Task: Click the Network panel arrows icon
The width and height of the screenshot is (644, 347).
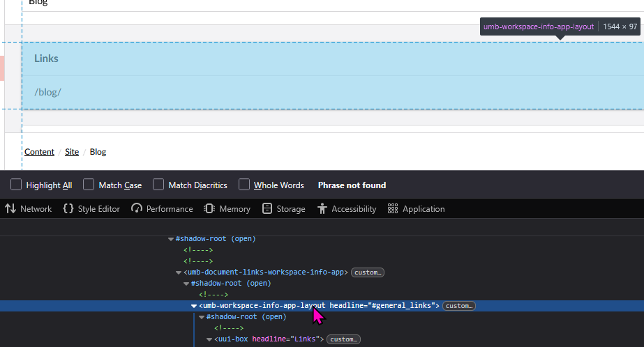Action: (x=10, y=209)
